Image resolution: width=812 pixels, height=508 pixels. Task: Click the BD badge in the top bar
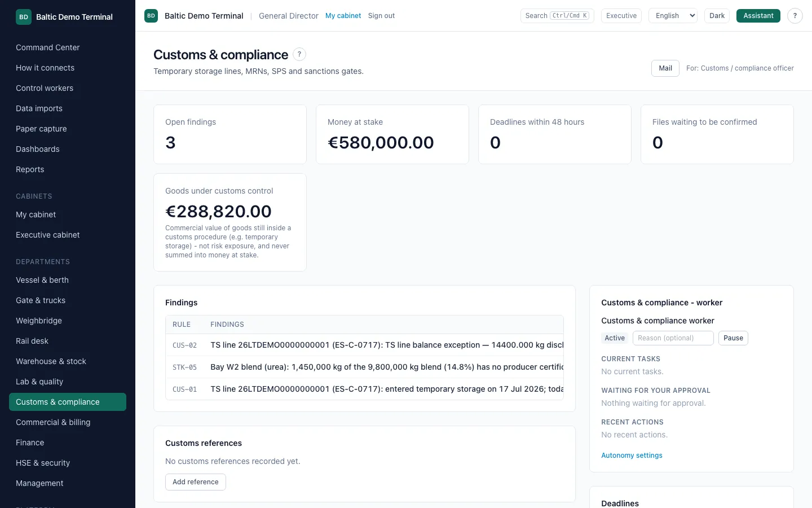coord(151,16)
